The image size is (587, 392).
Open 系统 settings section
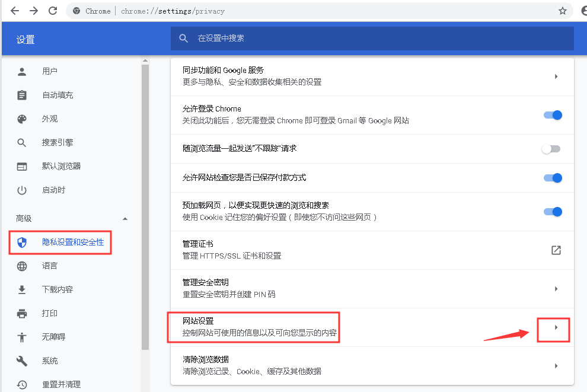(x=50, y=361)
